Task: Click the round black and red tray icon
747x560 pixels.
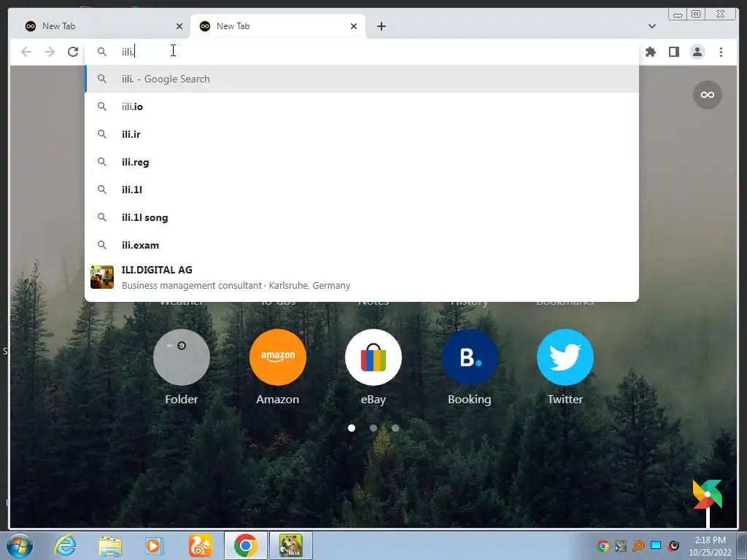Action: click(673, 546)
